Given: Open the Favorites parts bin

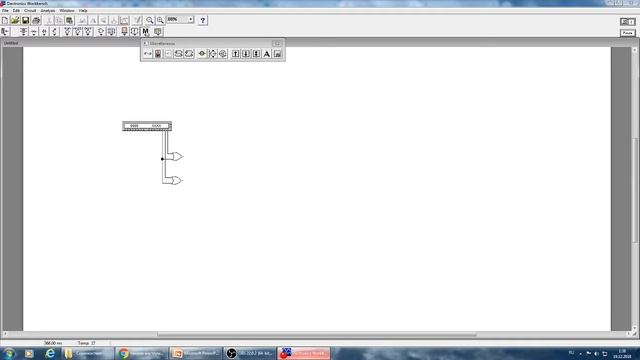Looking at the screenshot, I should [x=5, y=32].
